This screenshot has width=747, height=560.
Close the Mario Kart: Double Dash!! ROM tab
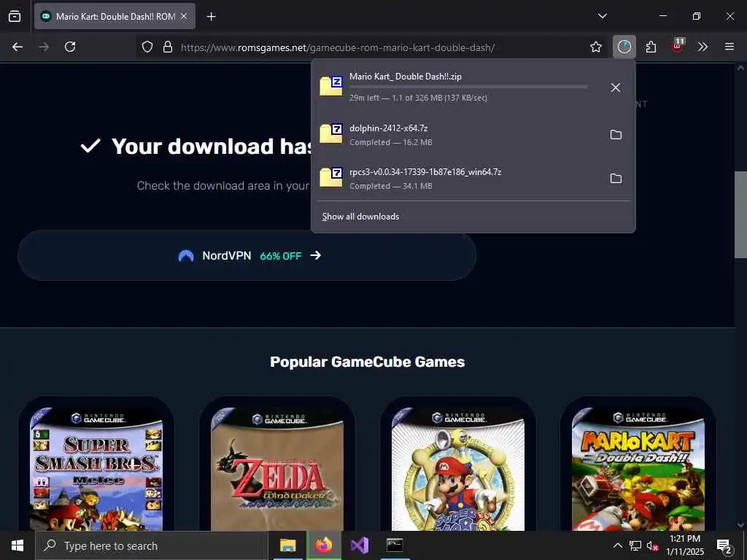184,16
